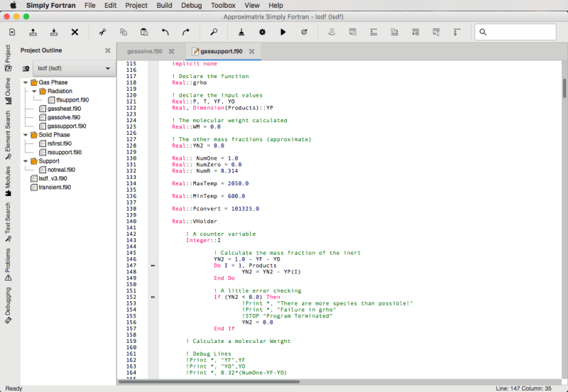Collapse the Do loop fold marker
Viewport: 568px width, 392px height.
(x=153, y=266)
